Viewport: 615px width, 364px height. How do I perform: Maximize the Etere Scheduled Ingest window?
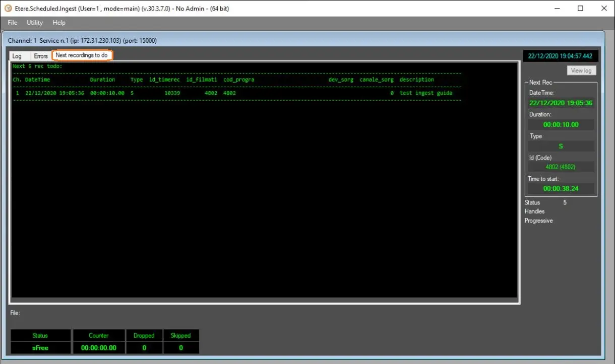click(x=580, y=8)
